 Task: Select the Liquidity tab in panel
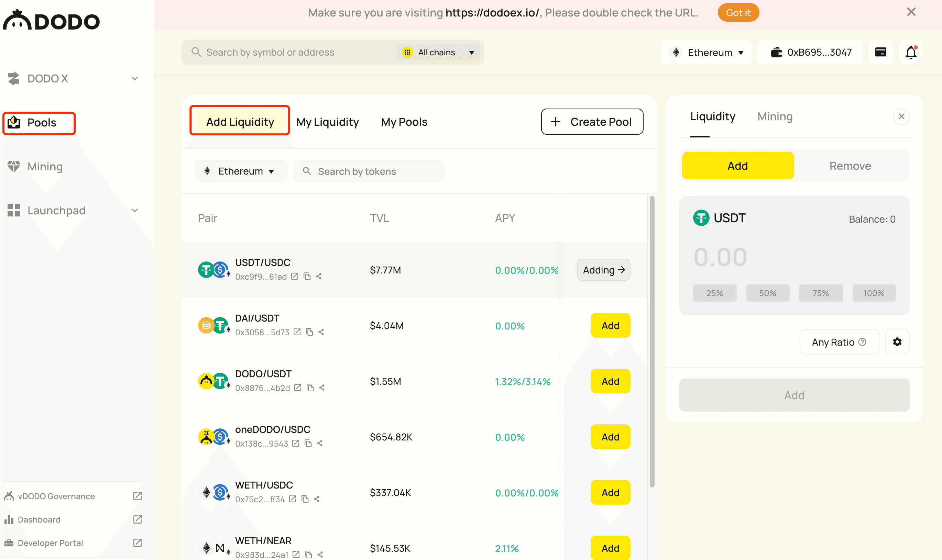[x=712, y=116]
